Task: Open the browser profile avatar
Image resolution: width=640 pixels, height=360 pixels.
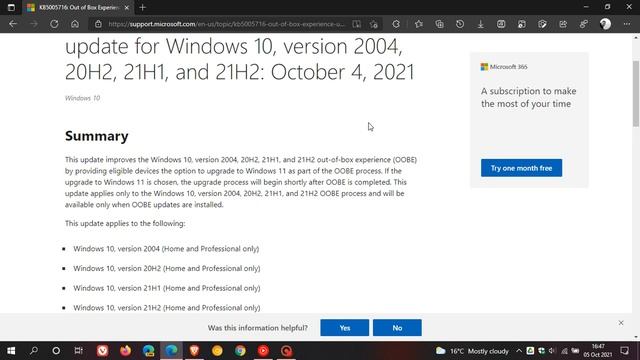Action: [605, 24]
